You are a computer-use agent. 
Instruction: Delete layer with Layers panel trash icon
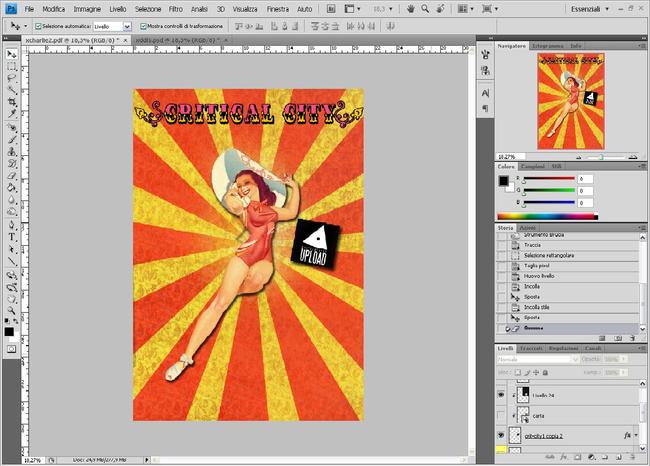click(633, 457)
